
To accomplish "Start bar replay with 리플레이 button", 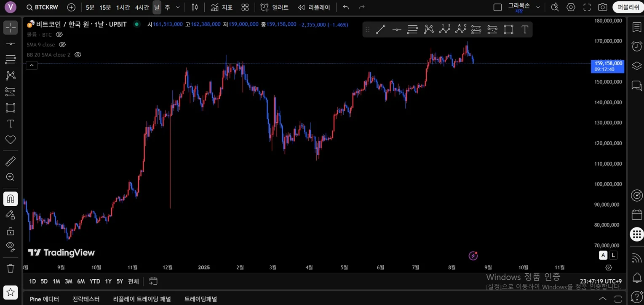I will tap(314, 7).
